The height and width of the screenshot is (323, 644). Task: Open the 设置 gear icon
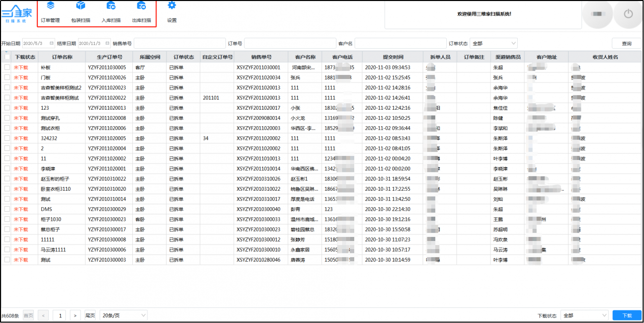pos(172,6)
